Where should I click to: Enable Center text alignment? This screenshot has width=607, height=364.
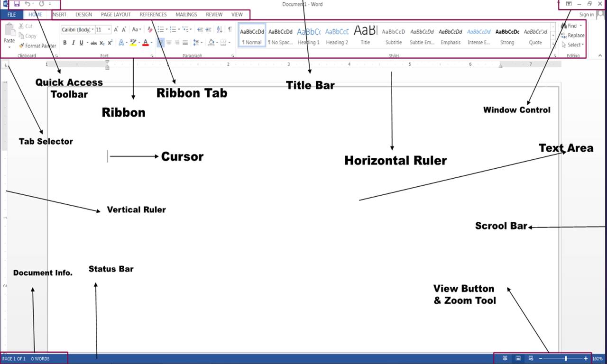(169, 42)
